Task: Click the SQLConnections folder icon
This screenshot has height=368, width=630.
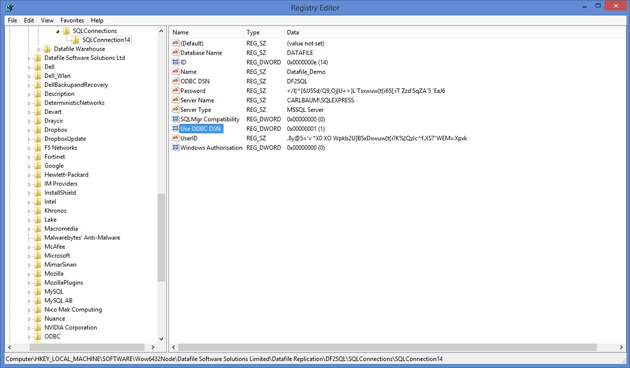Action: 67,31
